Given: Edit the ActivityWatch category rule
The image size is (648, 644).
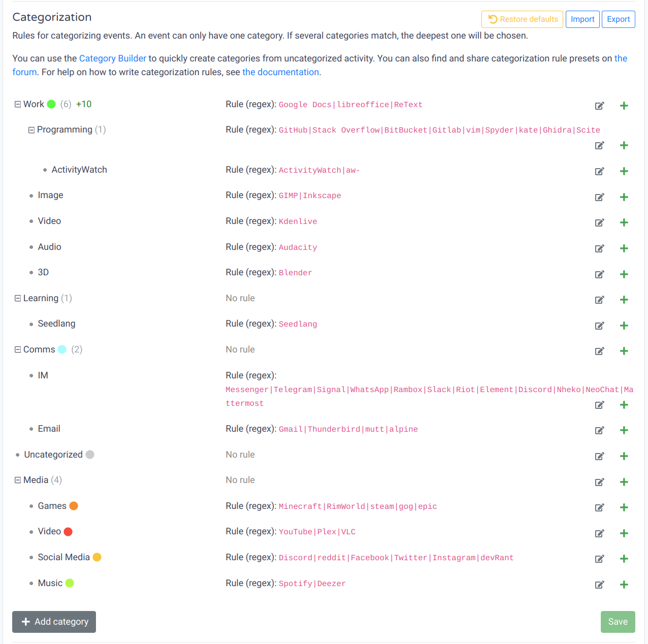Looking at the screenshot, I should [x=599, y=171].
